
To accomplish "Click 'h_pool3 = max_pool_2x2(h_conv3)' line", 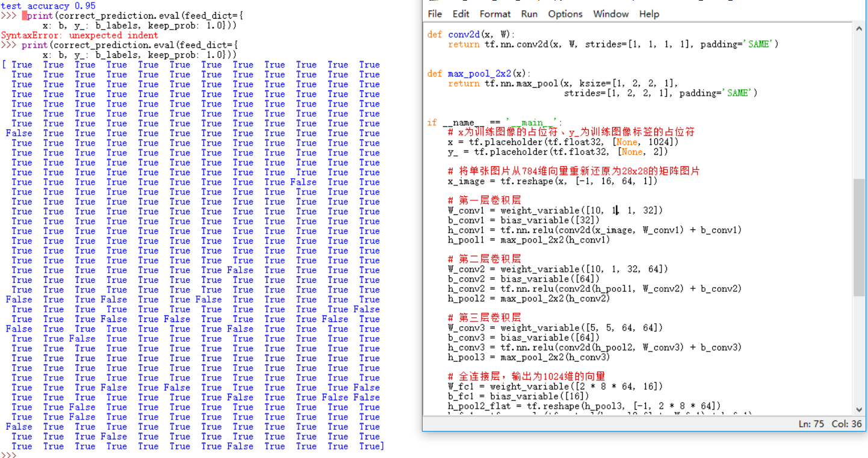I will (529, 357).
